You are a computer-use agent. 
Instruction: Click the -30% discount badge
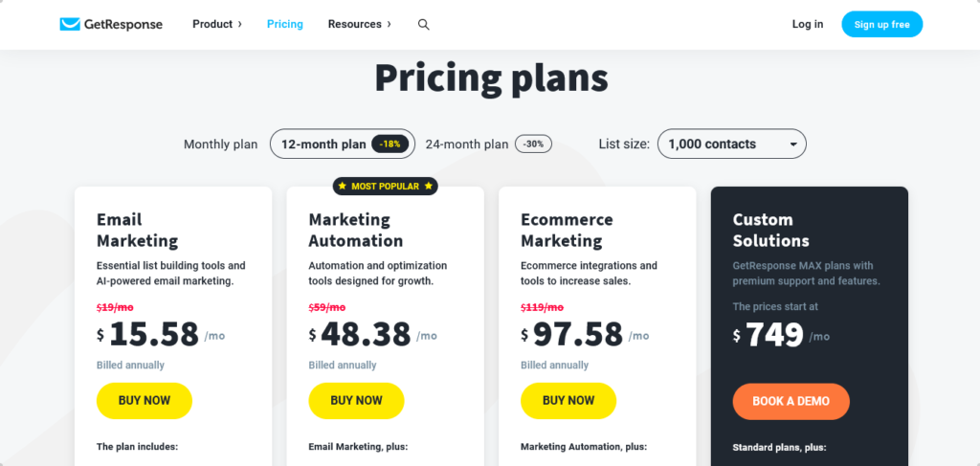pyautogui.click(x=533, y=144)
